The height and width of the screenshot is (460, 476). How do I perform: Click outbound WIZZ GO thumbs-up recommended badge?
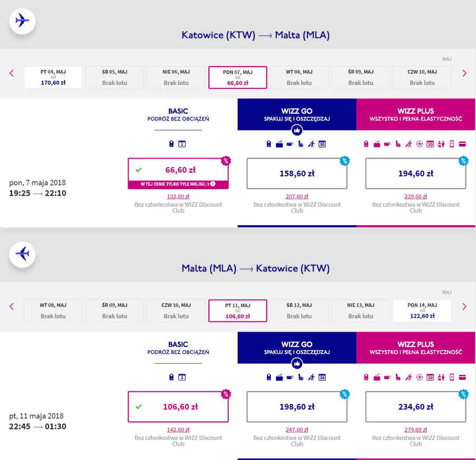click(x=297, y=131)
